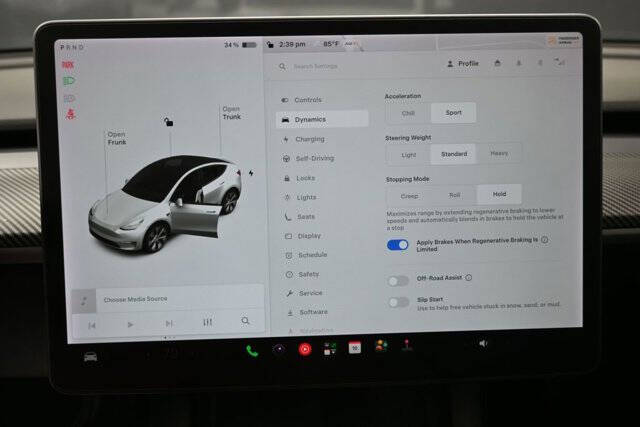Enable the Off-Road Assist toggle
The image size is (640, 427).
tap(398, 281)
